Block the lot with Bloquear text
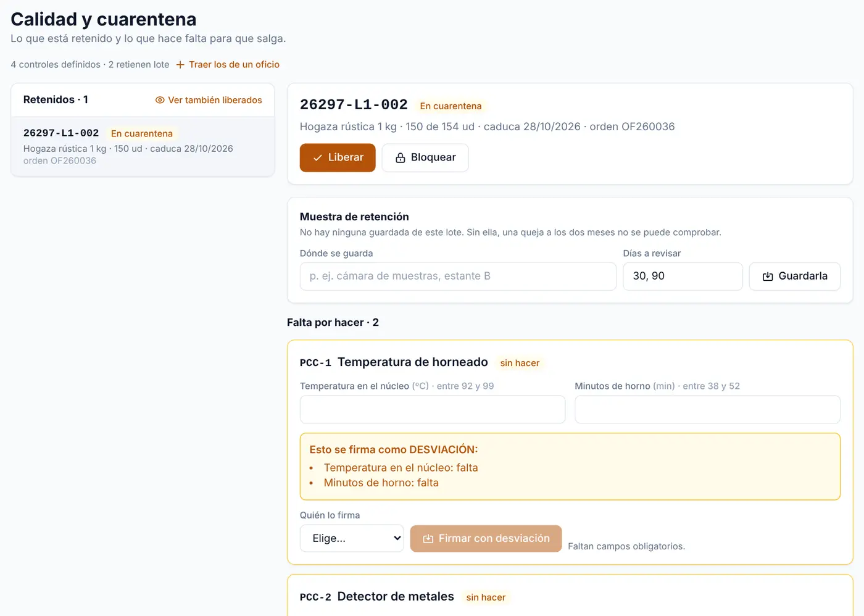The image size is (864, 616). click(433, 157)
